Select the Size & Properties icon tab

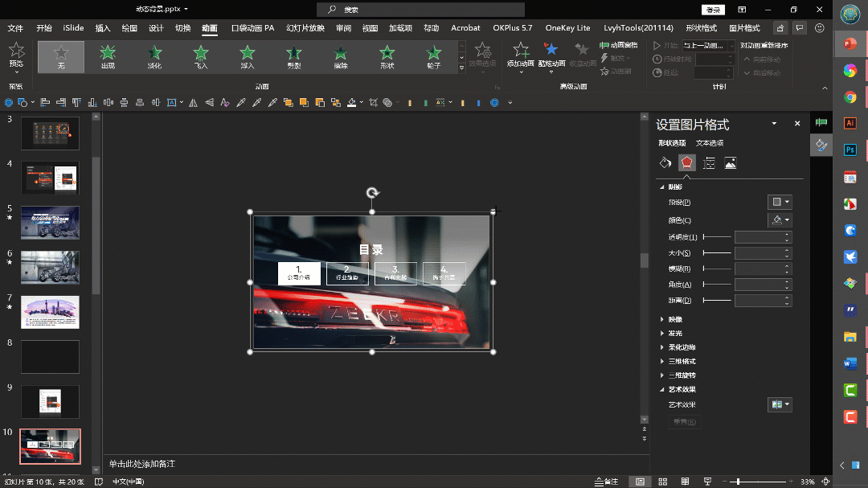708,163
